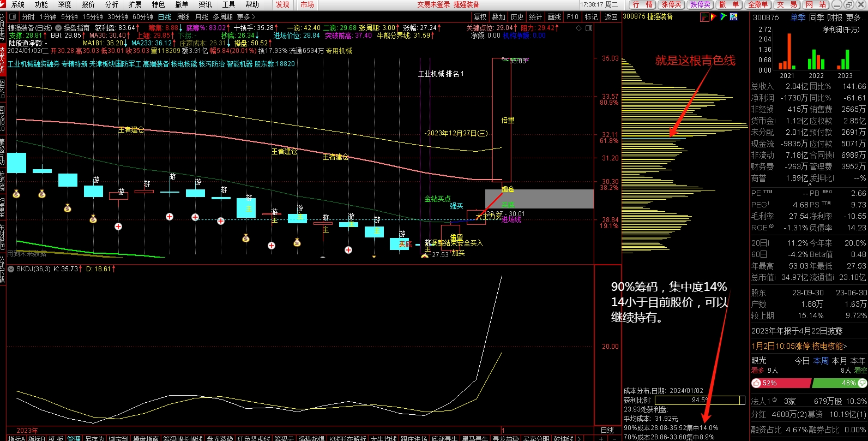This screenshot has width=868, height=441.
Task: Click the plus zoom button at the bottom right
Action: (601, 438)
